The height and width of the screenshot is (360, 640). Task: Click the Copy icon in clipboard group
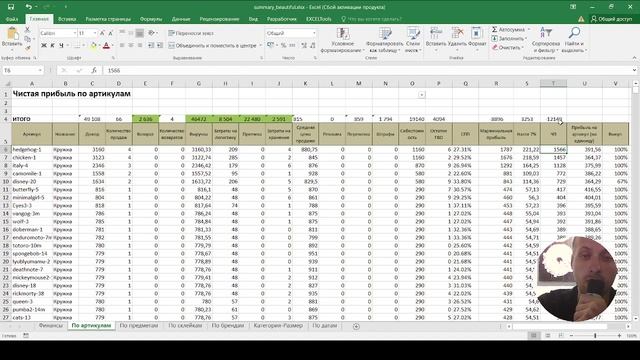(27, 39)
